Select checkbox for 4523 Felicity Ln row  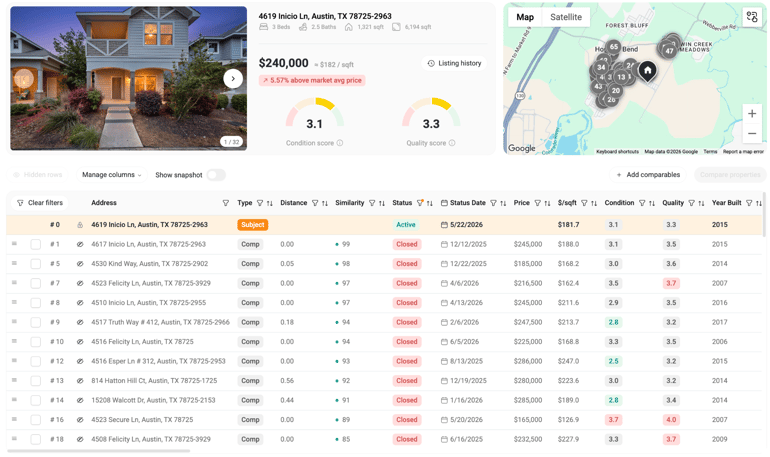[x=35, y=283]
